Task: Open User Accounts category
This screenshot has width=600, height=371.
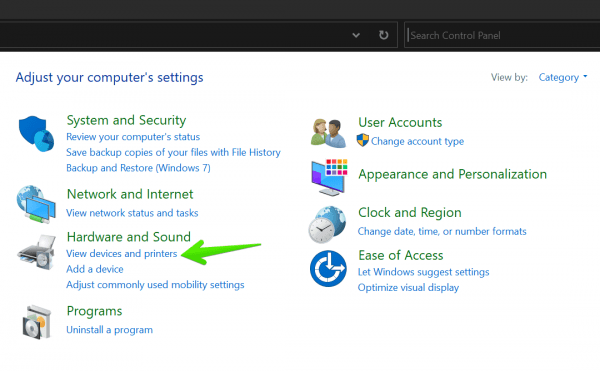Action: point(400,122)
